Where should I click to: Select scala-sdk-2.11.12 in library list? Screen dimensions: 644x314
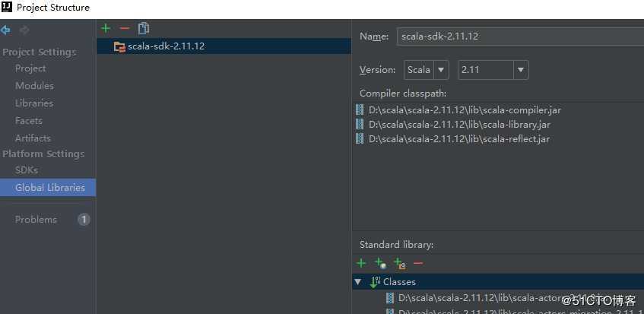tap(224, 46)
